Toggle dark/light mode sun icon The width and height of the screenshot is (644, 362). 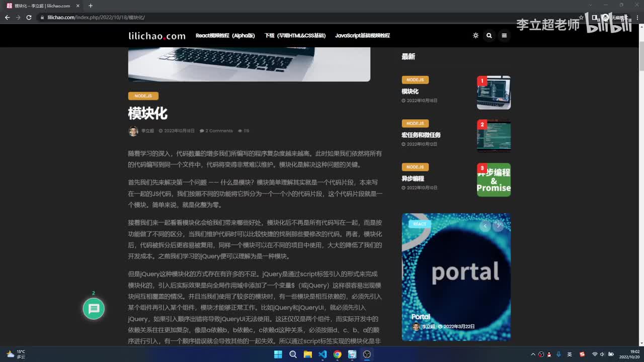click(x=475, y=36)
